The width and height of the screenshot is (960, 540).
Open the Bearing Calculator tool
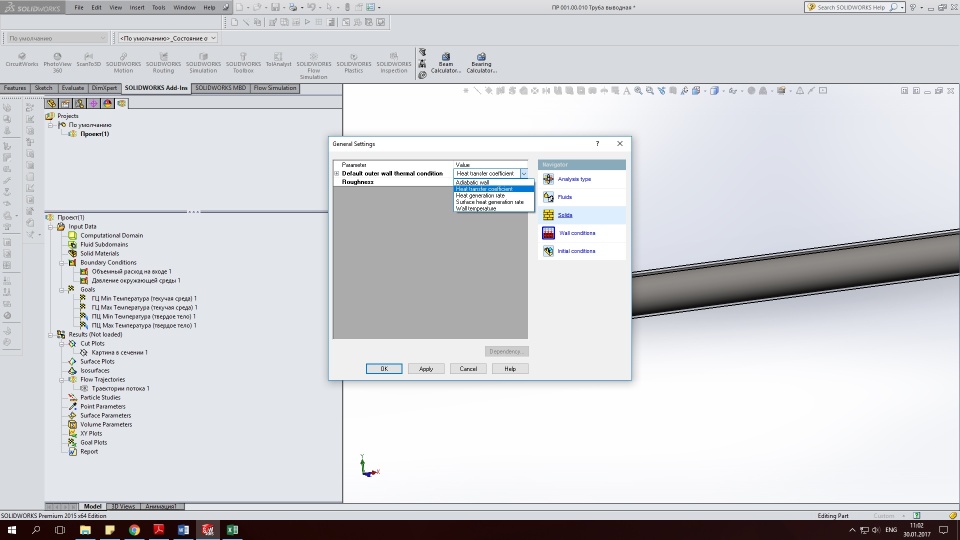click(481, 63)
